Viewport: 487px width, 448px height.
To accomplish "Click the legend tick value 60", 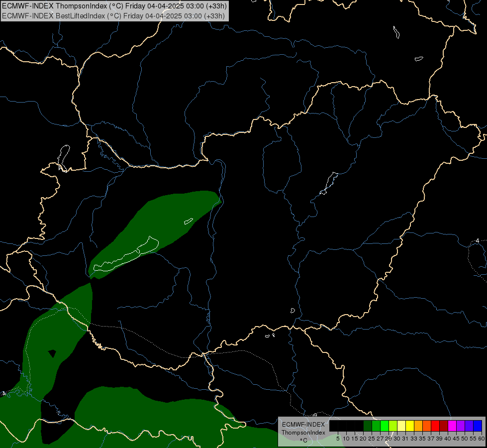I will [x=482, y=439].
